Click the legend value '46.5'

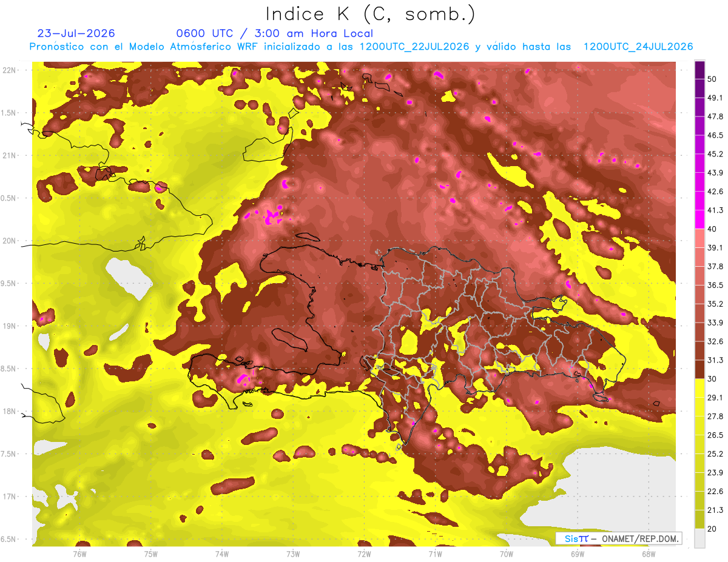coord(715,135)
